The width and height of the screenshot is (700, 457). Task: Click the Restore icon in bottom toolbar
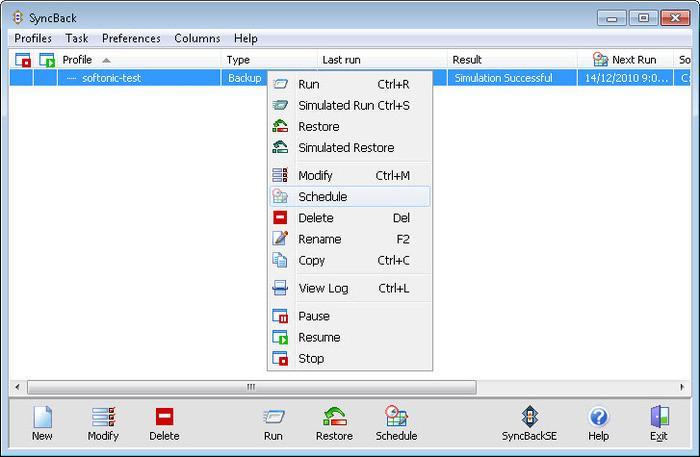[x=334, y=417]
